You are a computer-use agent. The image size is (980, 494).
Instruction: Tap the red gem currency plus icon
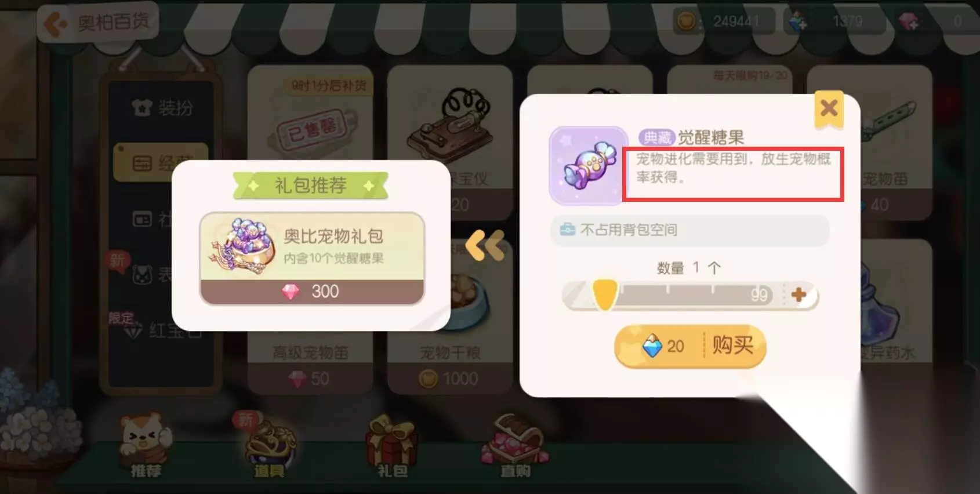click(x=909, y=21)
